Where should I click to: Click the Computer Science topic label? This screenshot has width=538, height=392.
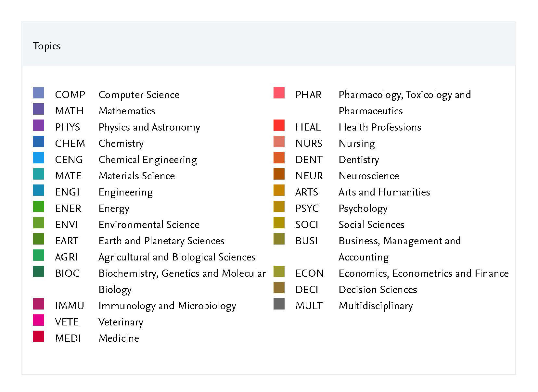pyautogui.click(x=139, y=95)
